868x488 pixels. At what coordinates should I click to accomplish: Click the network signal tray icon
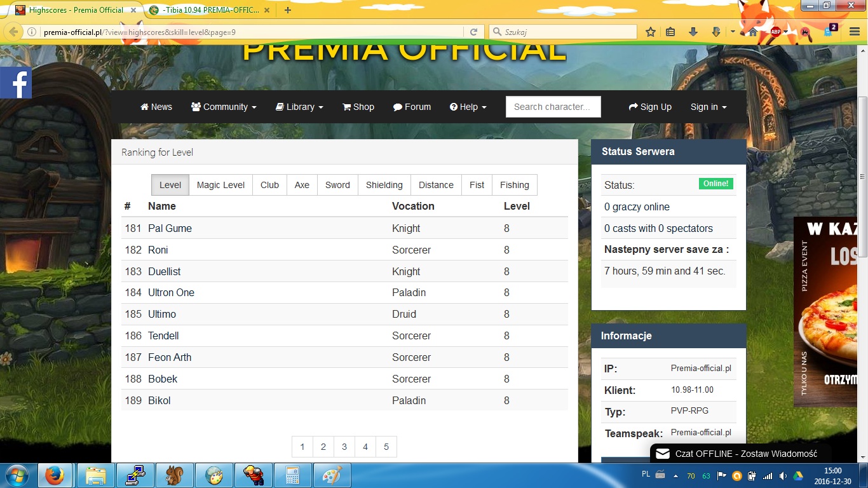point(768,475)
